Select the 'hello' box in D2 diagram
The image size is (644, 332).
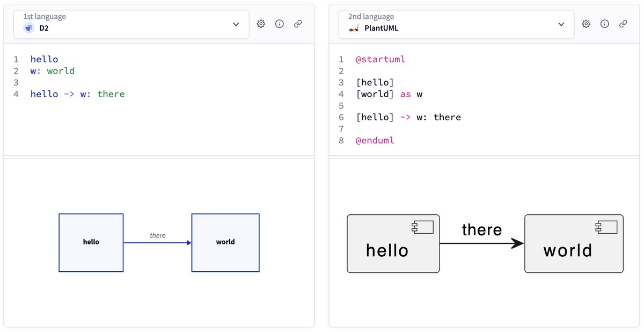coord(91,242)
